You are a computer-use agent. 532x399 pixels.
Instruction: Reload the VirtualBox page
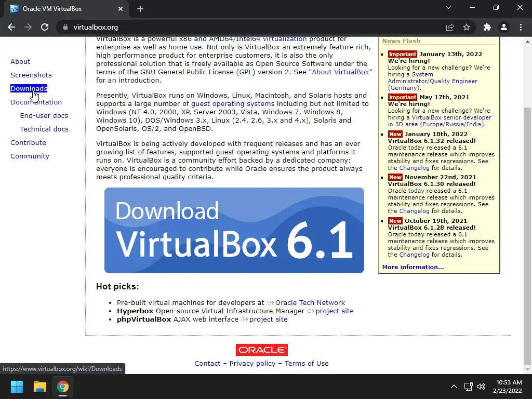tap(45, 27)
